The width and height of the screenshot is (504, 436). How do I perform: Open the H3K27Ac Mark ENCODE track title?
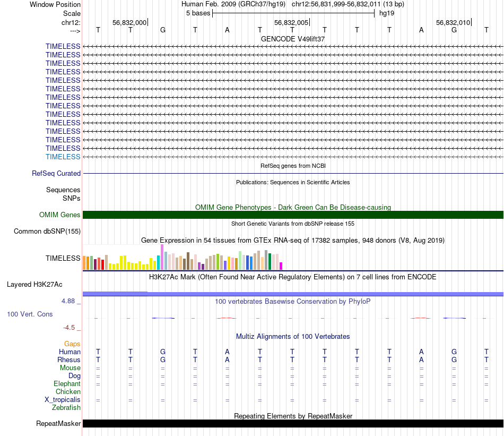(293, 277)
